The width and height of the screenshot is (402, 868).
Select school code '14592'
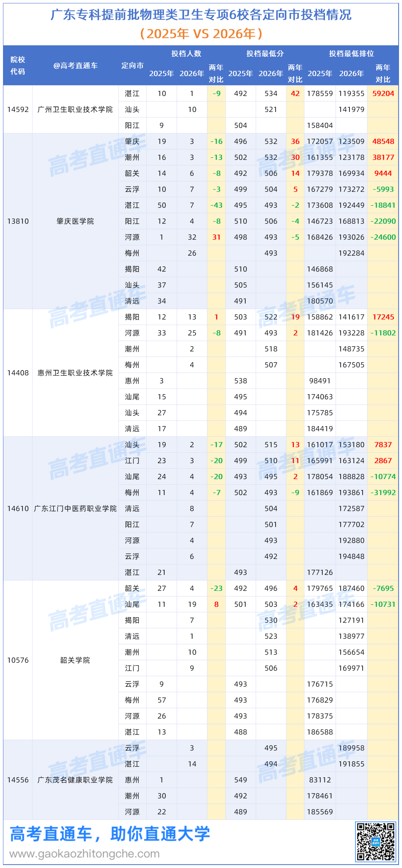tap(18, 109)
